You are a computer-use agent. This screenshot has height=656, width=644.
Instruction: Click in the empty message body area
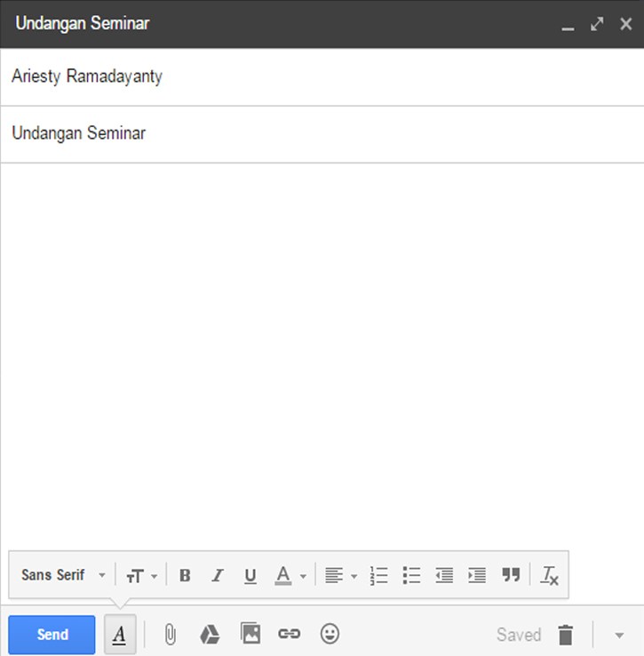(x=322, y=356)
